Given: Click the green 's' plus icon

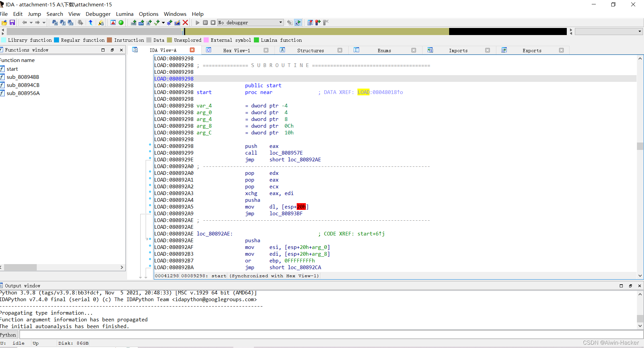Looking at the screenshot, I should pos(157,23).
